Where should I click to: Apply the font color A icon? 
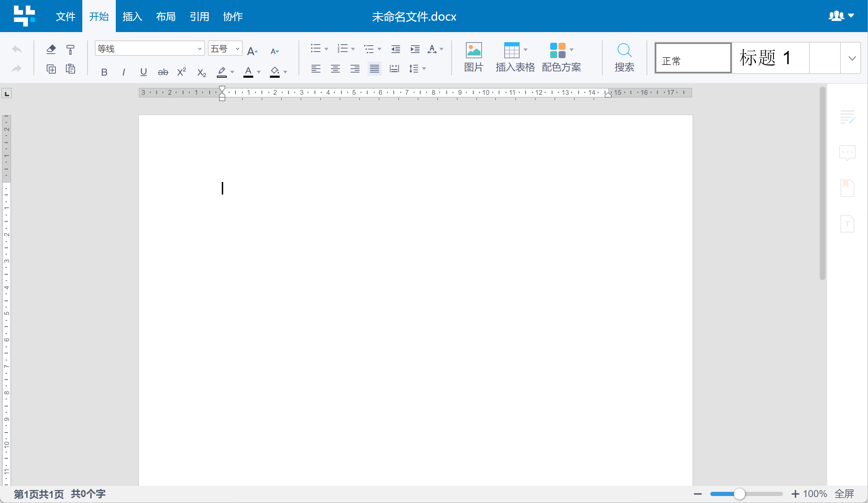(248, 72)
